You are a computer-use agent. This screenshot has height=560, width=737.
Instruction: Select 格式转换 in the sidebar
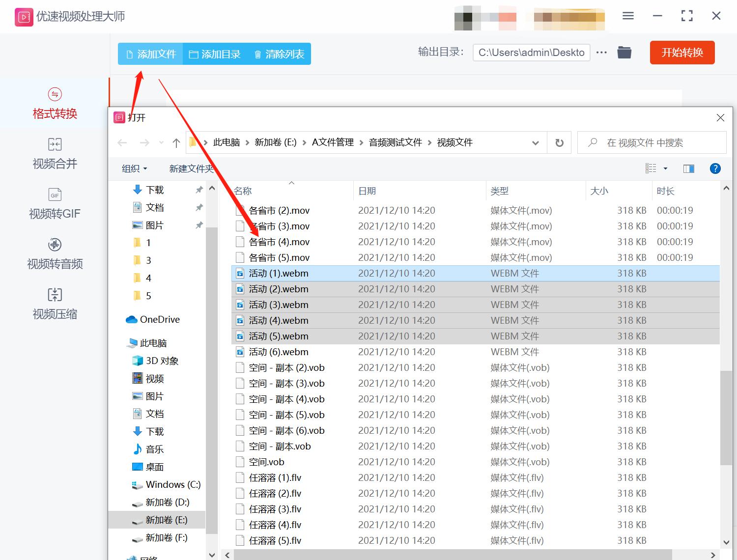54,104
